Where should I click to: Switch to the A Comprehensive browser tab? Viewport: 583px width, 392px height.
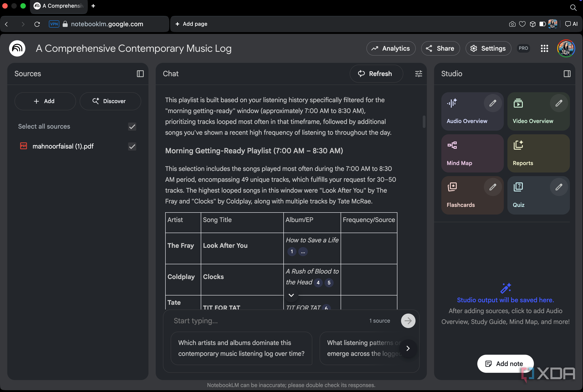(59, 6)
